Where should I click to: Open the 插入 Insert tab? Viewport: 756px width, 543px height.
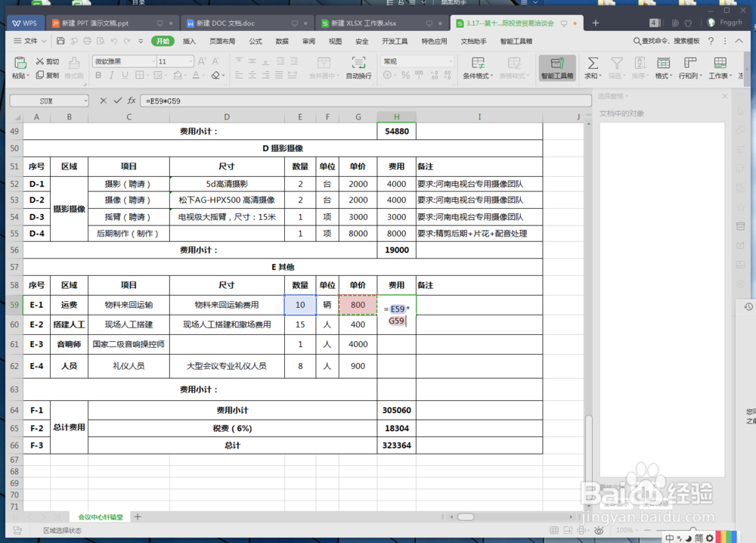tap(190, 41)
